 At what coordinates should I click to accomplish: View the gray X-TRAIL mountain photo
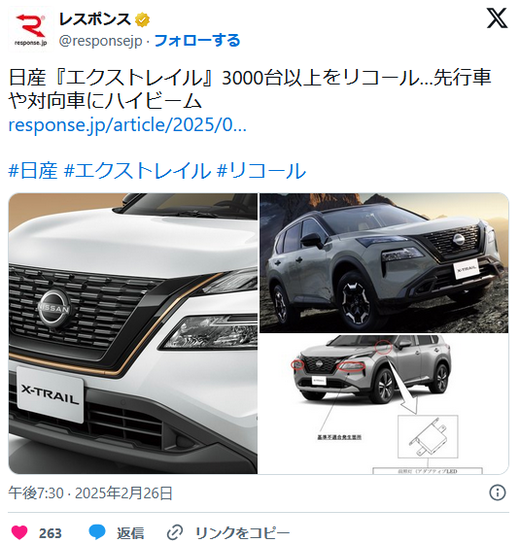pyautogui.click(x=384, y=263)
